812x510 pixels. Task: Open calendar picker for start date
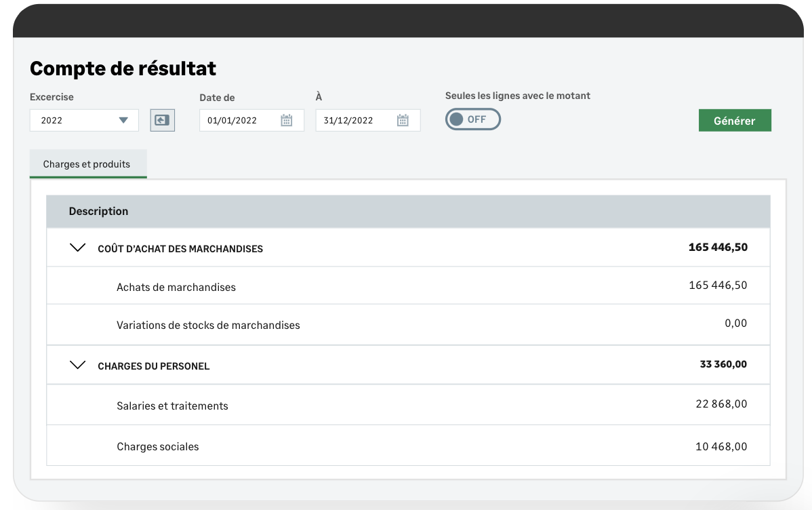[x=287, y=121]
